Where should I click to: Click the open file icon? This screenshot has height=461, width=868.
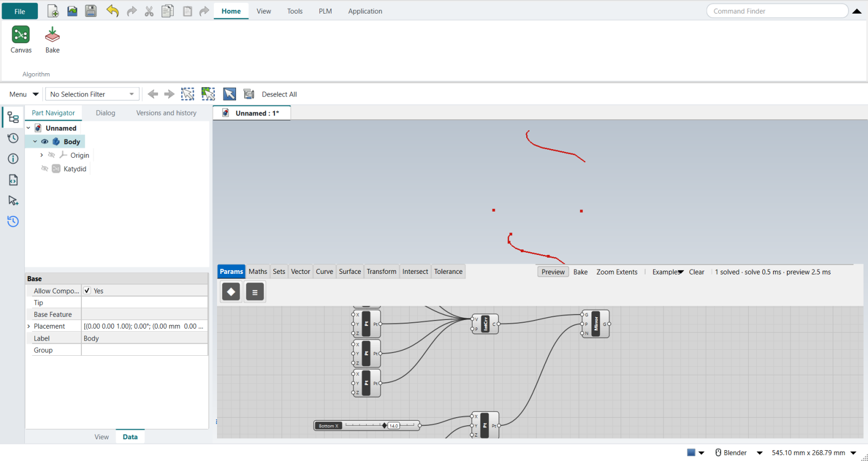point(72,11)
